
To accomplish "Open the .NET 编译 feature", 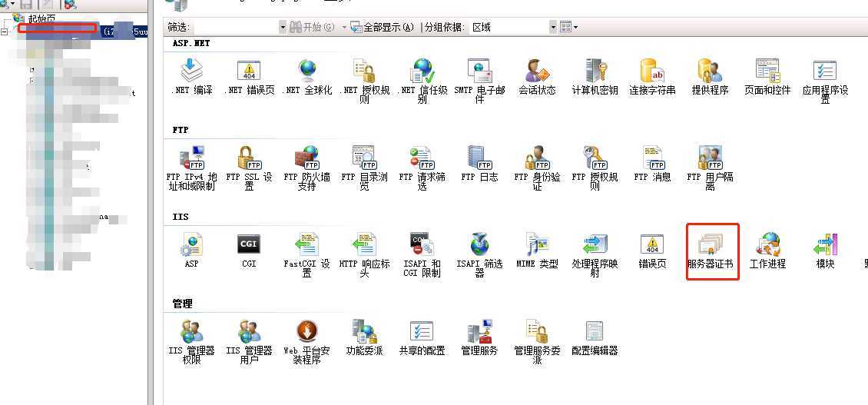I will pyautogui.click(x=191, y=77).
